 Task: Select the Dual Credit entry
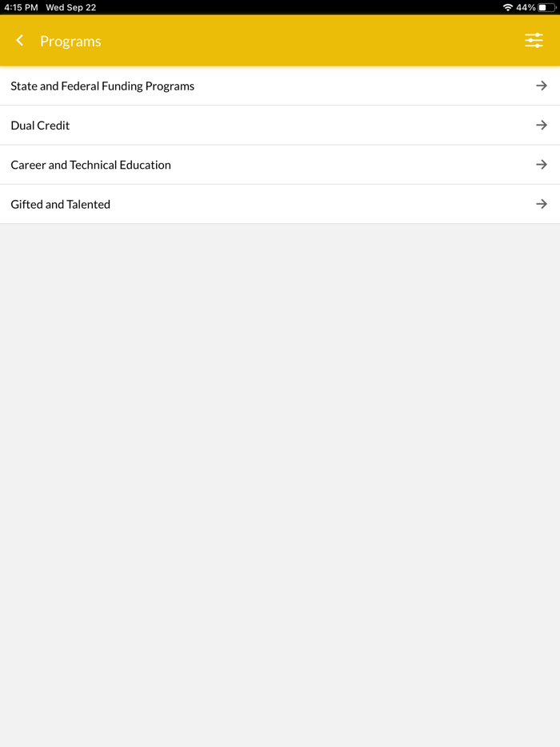[40, 126]
